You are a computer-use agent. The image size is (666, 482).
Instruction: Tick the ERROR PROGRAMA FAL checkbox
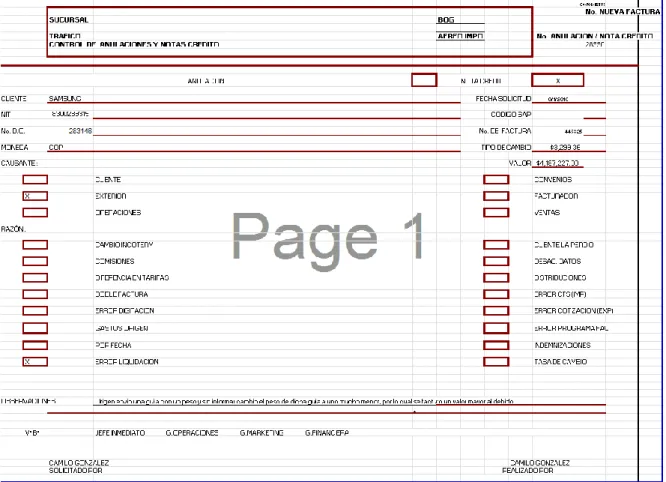496,328
